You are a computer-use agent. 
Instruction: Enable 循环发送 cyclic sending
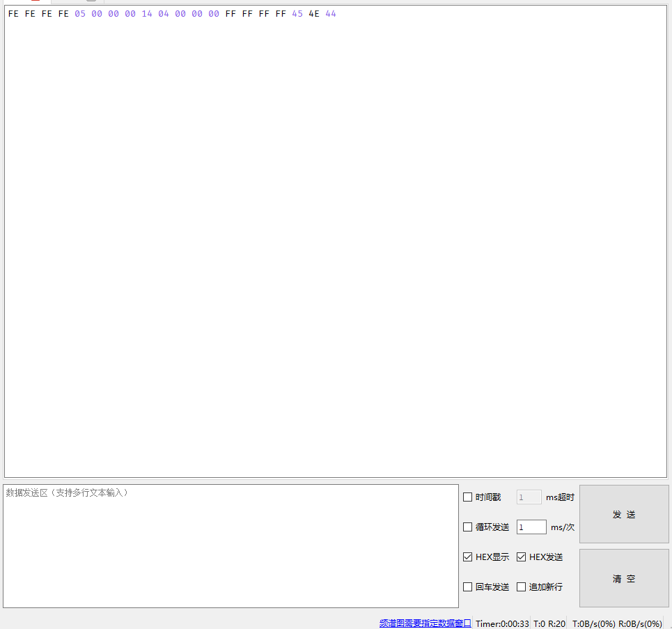[x=467, y=527]
